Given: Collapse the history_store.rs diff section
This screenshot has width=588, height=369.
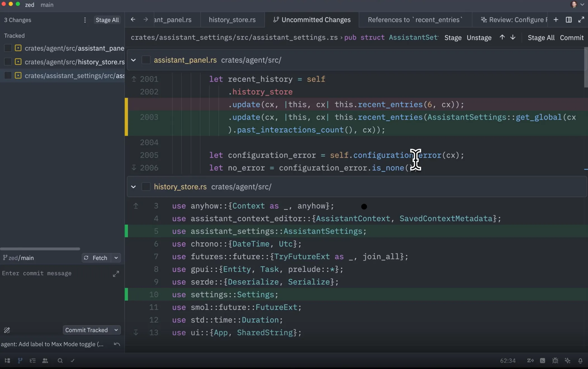Looking at the screenshot, I should pyautogui.click(x=134, y=187).
